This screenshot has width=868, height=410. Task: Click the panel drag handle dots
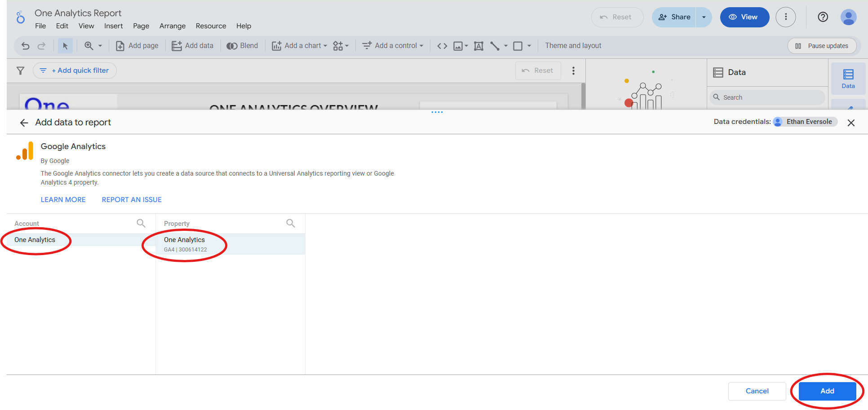437,112
